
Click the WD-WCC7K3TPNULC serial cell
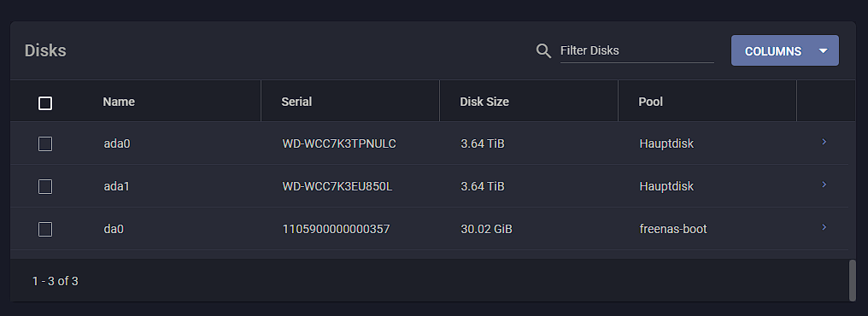(339, 143)
